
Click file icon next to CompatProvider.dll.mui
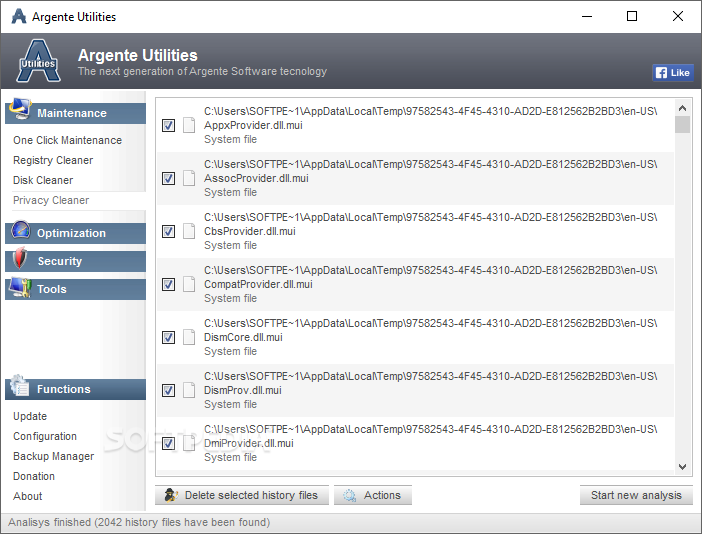[x=189, y=284]
